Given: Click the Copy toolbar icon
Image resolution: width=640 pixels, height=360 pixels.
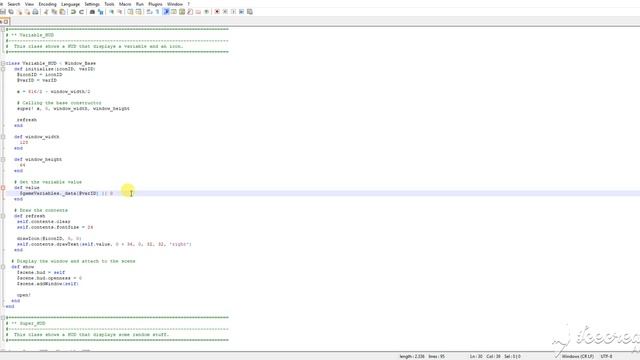Looking at the screenshot, I should pos(54,12).
